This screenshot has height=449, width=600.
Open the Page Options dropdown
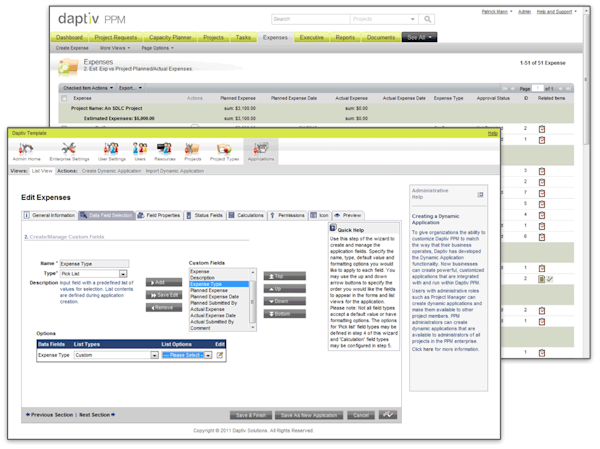[x=157, y=48]
